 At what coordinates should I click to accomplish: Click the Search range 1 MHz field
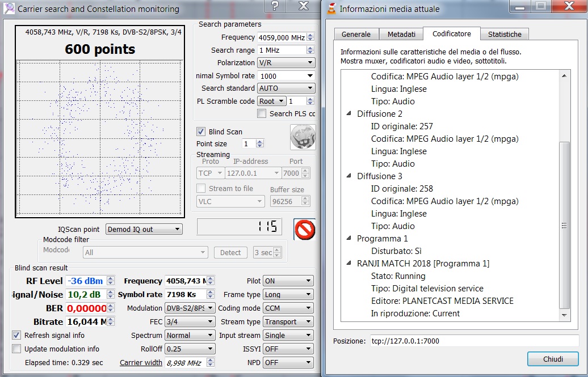[x=282, y=50]
